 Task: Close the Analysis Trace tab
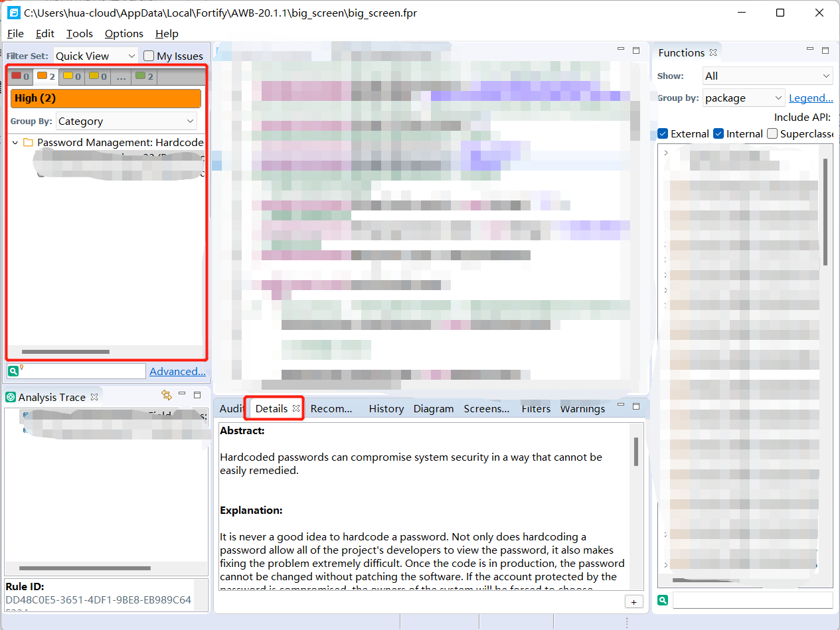point(94,397)
